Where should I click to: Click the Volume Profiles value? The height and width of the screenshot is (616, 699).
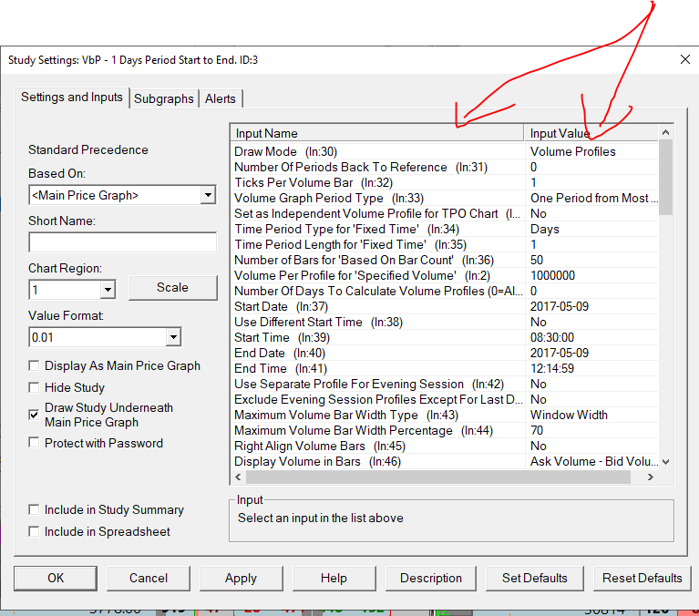pyautogui.click(x=573, y=151)
